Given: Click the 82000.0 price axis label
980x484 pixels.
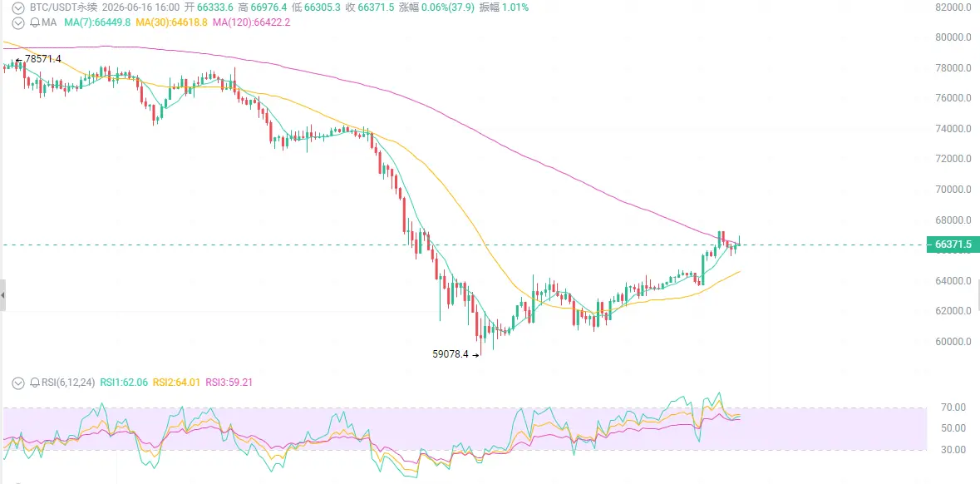Looking at the screenshot, I should click(x=953, y=7).
